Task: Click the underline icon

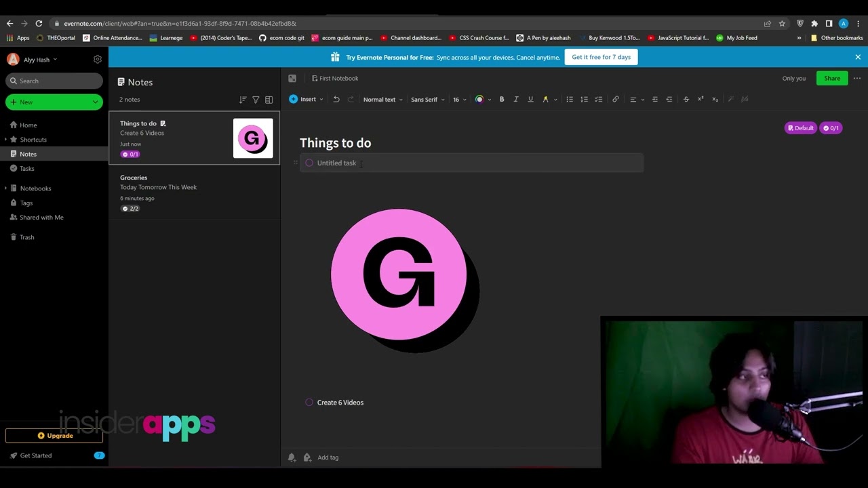Action: coord(530,100)
